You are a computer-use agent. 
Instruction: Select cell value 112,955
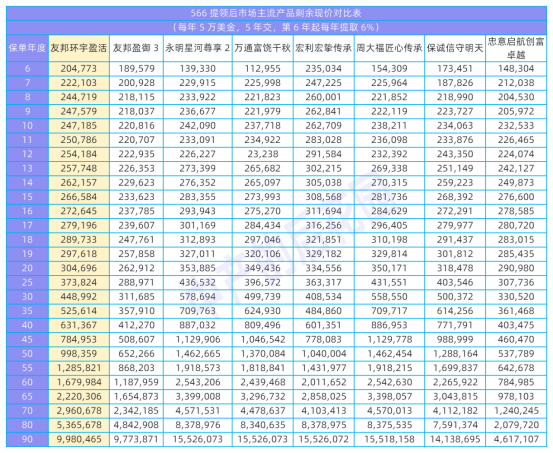pyautogui.click(x=263, y=68)
